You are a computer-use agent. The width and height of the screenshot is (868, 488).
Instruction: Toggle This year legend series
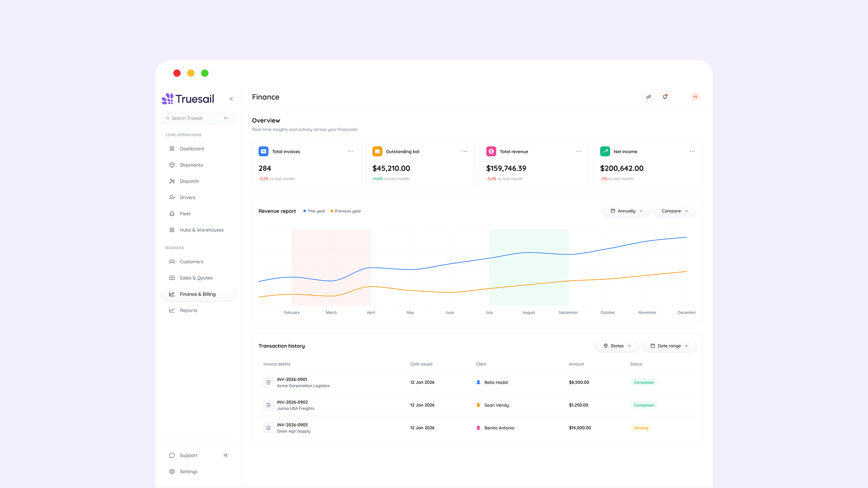tap(314, 211)
